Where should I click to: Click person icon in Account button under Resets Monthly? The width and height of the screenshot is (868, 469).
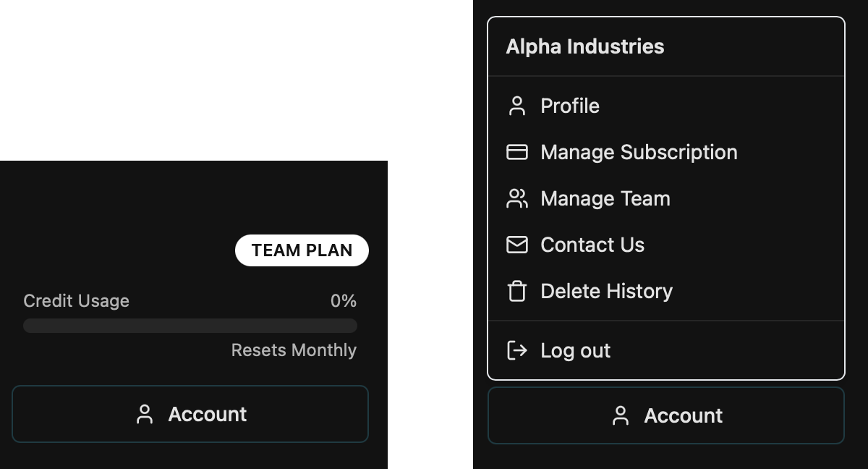pyautogui.click(x=145, y=414)
